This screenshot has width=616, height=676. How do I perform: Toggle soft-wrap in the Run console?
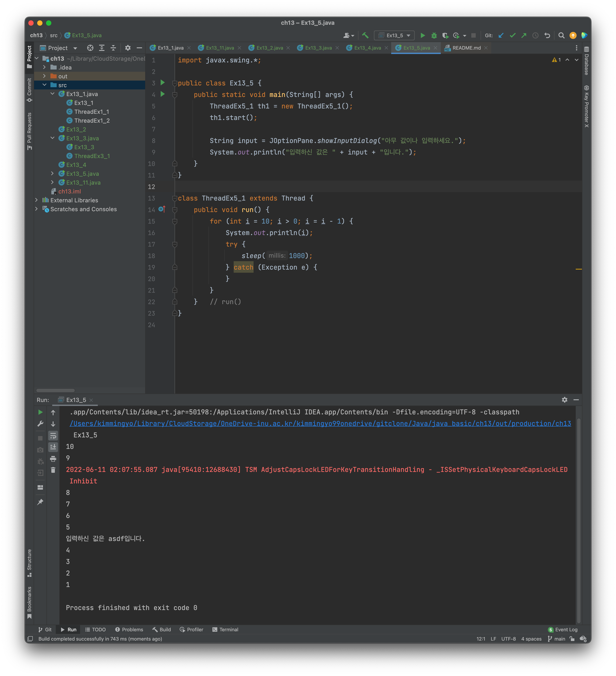53,435
